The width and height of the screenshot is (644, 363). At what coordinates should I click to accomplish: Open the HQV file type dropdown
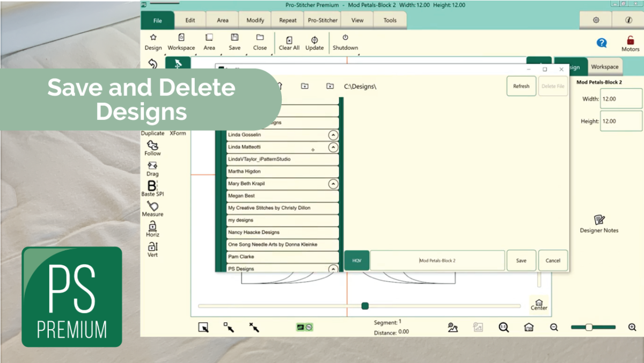[x=356, y=260]
